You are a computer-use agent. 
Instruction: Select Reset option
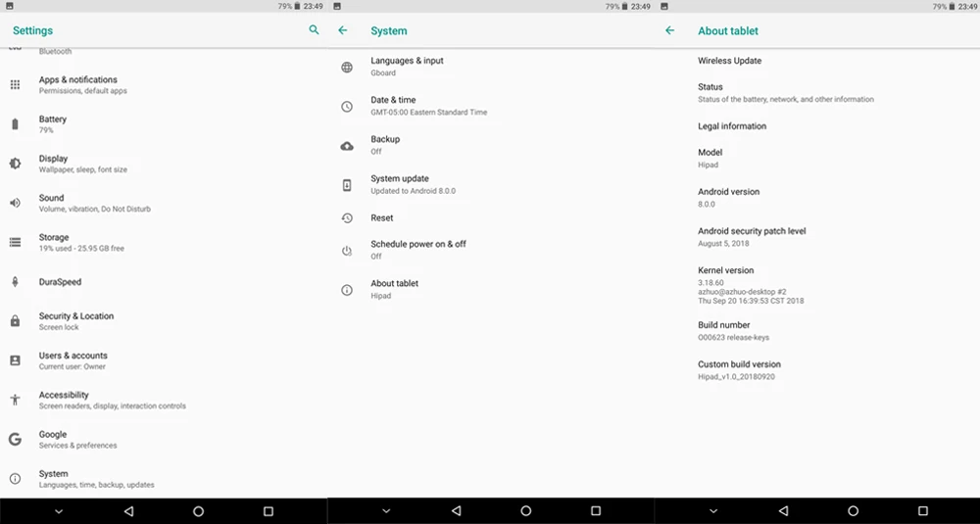tap(491, 218)
